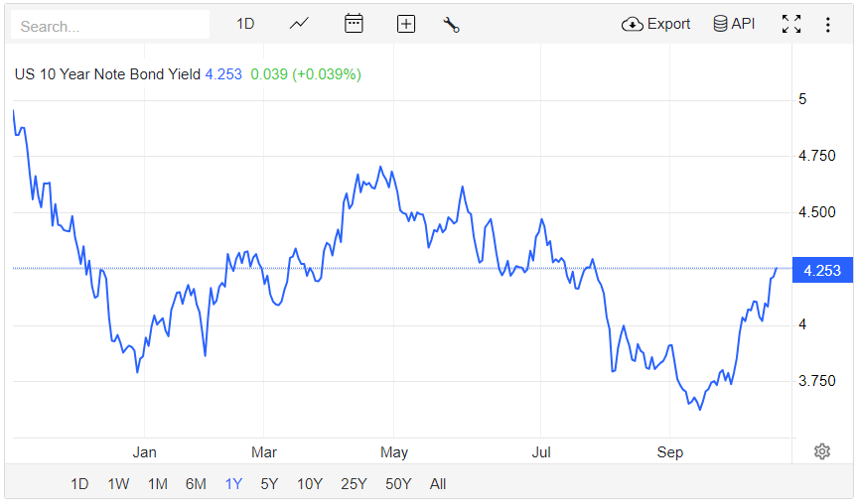The width and height of the screenshot is (859, 504).
Task: Click the add comparison plus icon
Action: pyautogui.click(x=405, y=24)
